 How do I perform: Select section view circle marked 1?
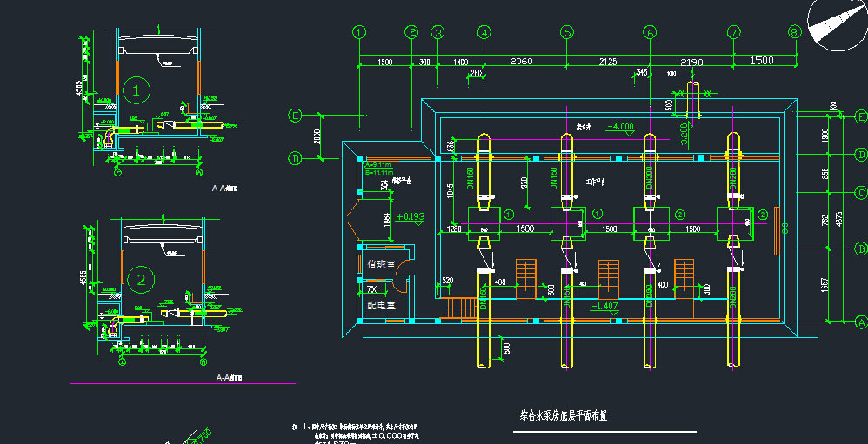coord(136,89)
